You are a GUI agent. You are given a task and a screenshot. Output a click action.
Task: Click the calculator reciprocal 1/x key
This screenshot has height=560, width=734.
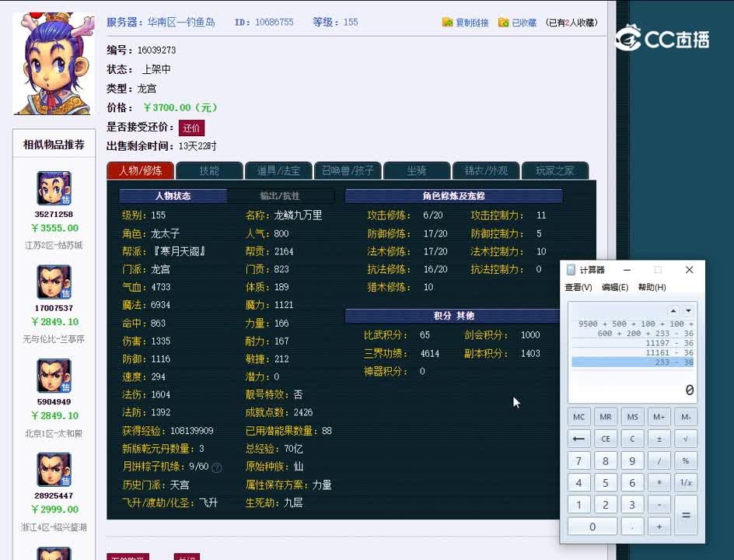tap(686, 482)
